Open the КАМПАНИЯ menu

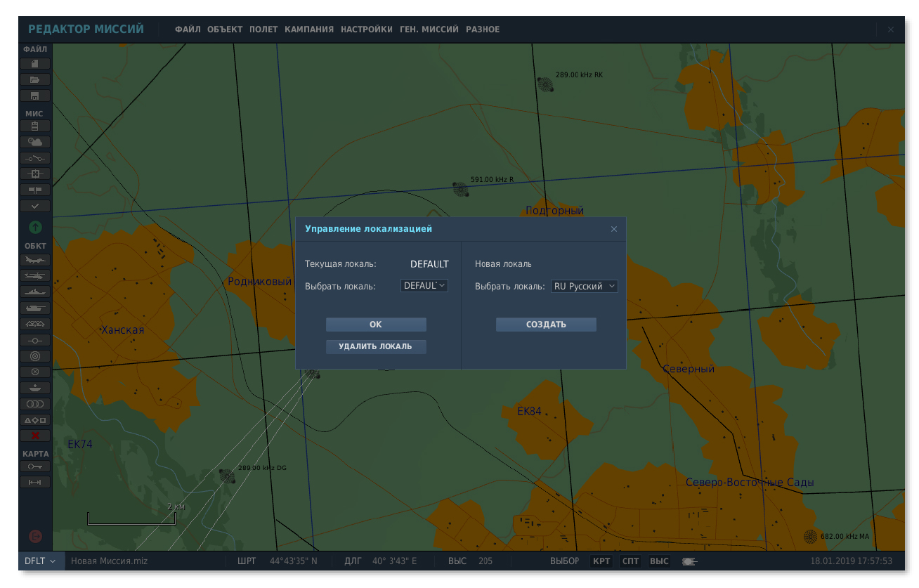[x=309, y=30]
